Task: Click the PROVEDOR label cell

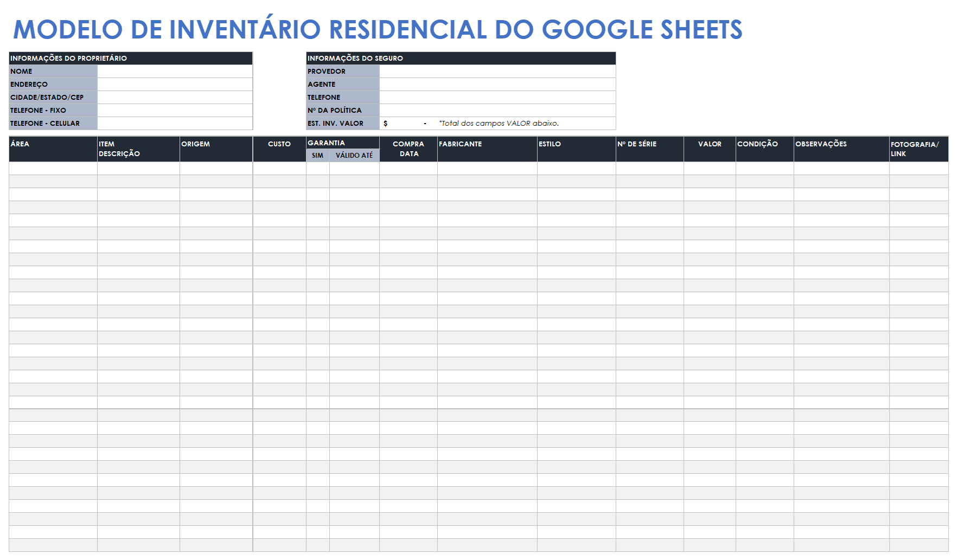Action: [343, 71]
